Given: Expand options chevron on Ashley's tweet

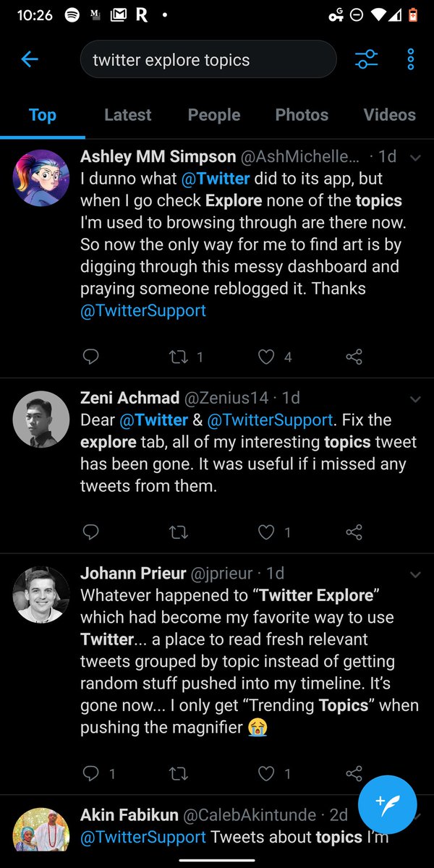Looking at the screenshot, I should [415, 157].
